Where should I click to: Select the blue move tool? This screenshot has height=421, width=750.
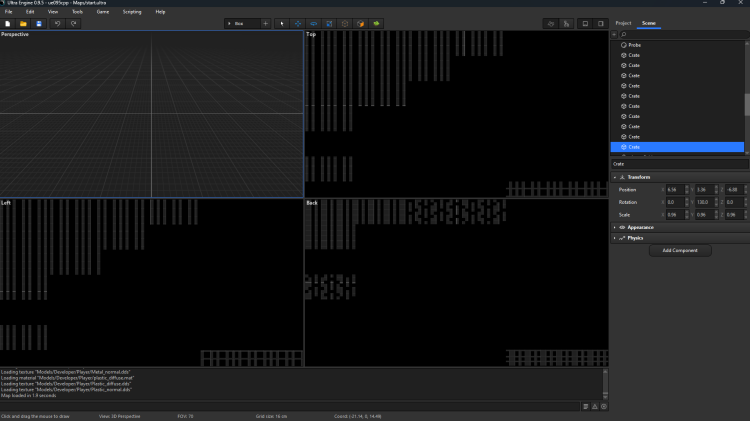point(298,23)
